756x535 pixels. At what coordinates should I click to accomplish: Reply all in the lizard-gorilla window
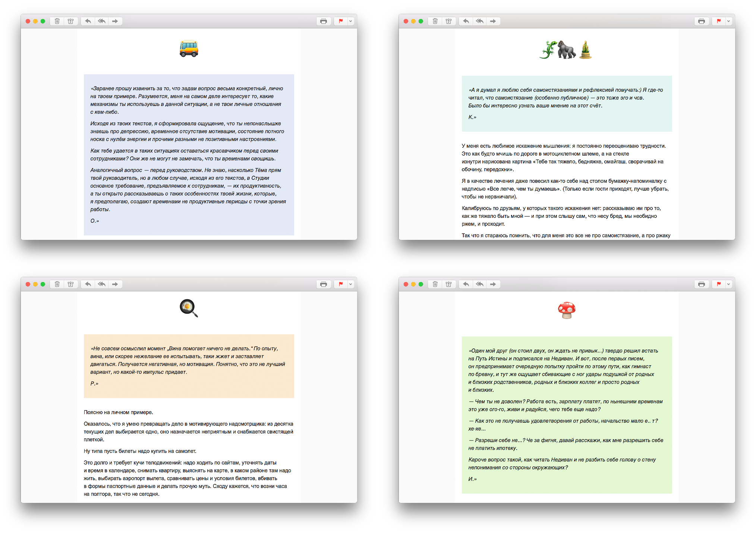(480, 21)
